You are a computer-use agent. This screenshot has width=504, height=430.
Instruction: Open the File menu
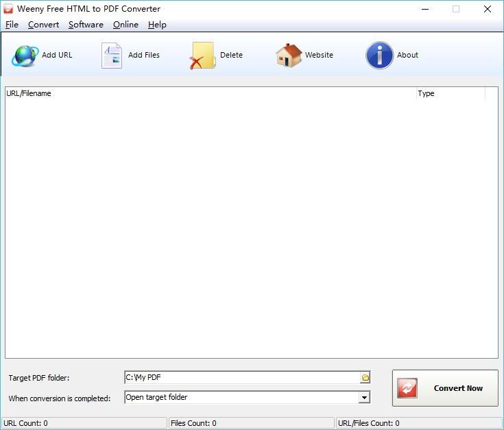(12, 25)
